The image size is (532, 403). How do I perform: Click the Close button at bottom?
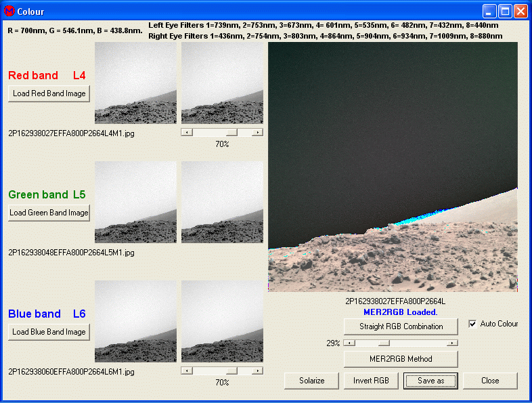point(490,381)
